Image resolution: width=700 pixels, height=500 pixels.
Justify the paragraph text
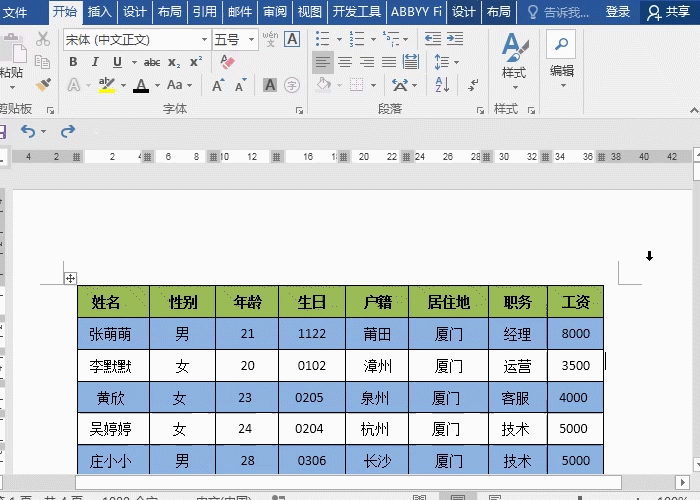(x=388, y=62)
